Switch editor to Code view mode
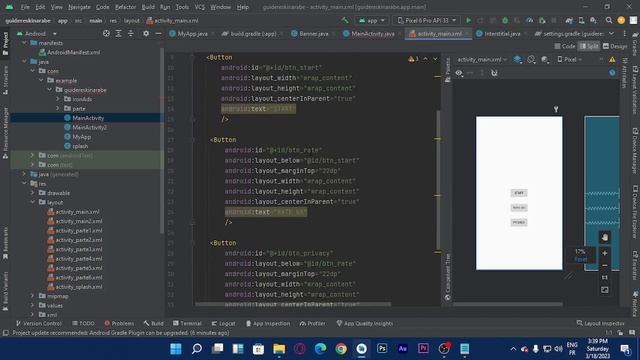The height and width of the screenshot is (360, 640). pyautogui.click(x=564, y=46)
